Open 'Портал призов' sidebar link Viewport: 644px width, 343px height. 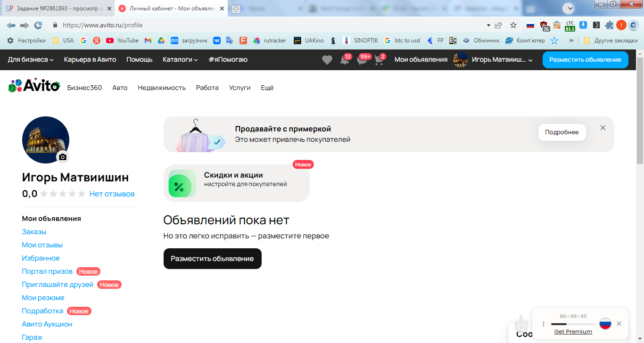point(47,271)
